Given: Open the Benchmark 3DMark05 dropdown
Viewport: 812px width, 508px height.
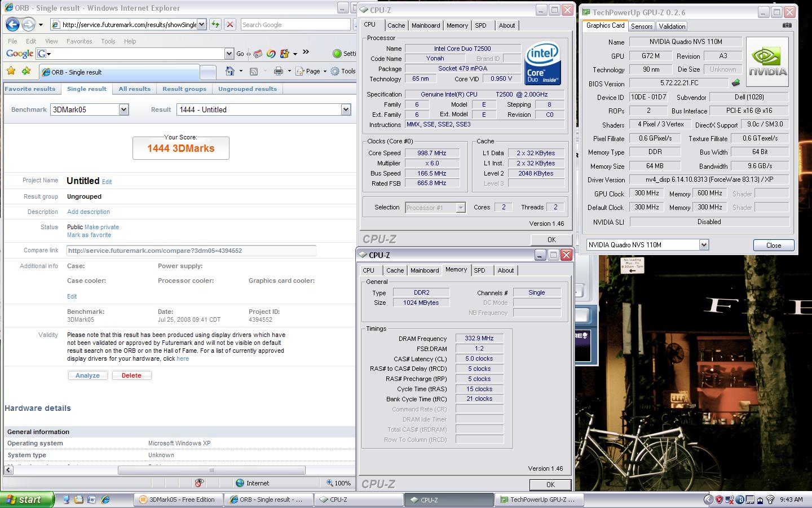Looking at the screenshot, I should point(123,110).
